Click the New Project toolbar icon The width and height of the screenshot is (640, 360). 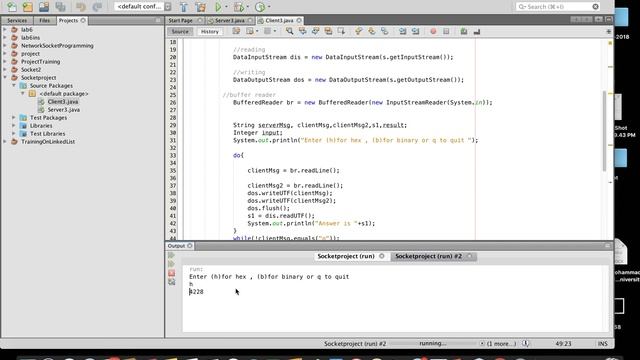pyautogui.click(x=28, y=7)
